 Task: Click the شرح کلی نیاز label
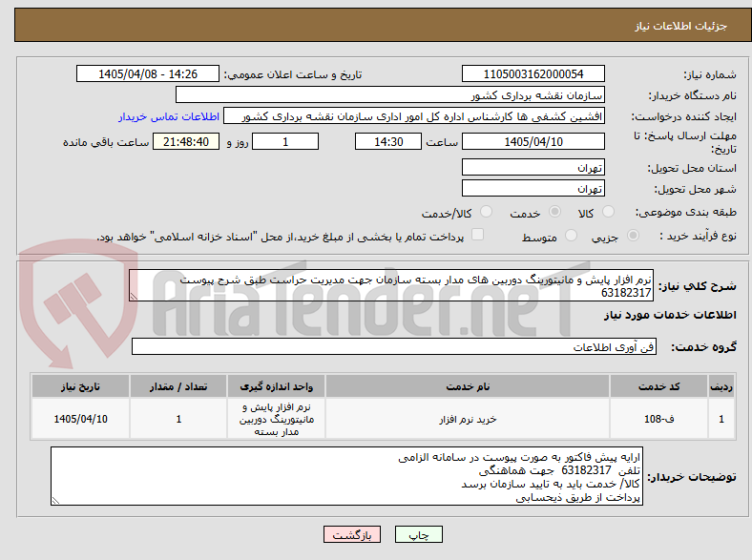click(698, 286)
